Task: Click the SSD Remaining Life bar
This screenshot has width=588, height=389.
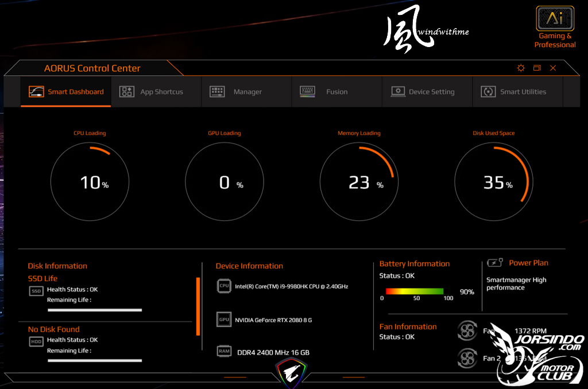Action: (95, 310)
